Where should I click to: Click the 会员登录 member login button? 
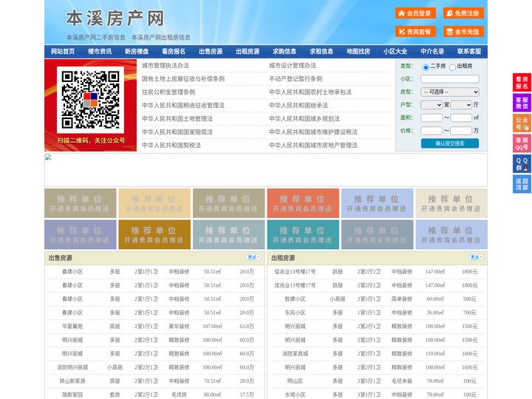415,13
